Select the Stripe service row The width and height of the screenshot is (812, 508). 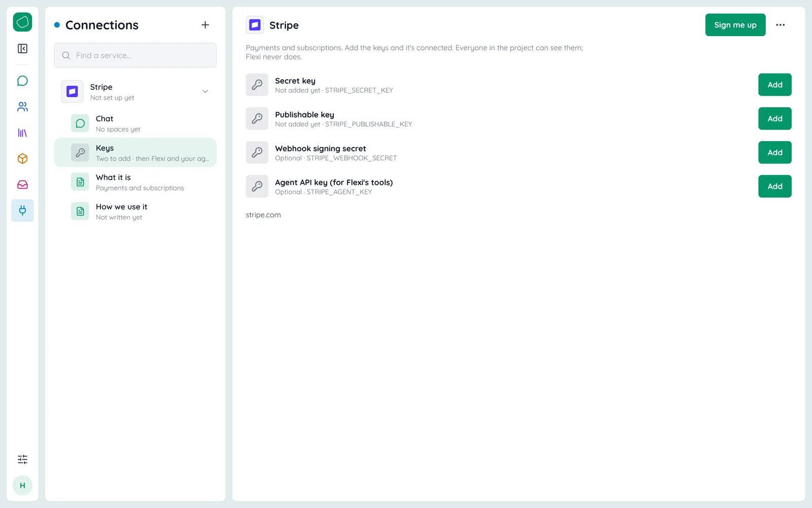tap(136, 92)
